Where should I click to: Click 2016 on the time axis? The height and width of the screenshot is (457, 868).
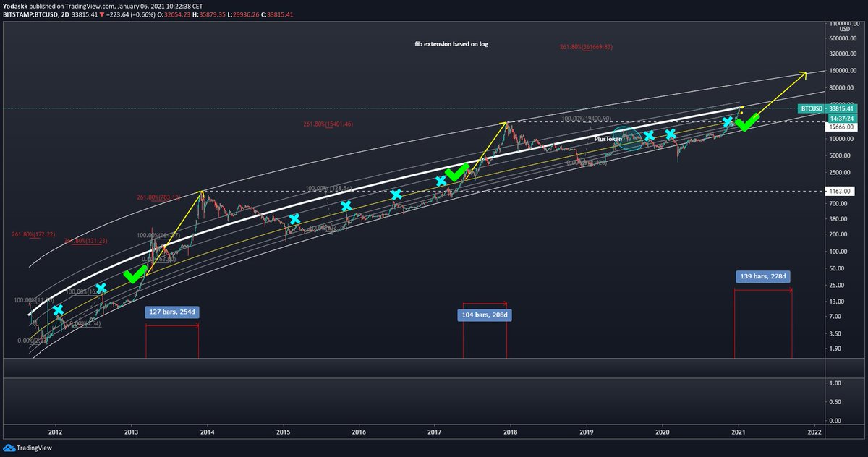click(359, 432)
